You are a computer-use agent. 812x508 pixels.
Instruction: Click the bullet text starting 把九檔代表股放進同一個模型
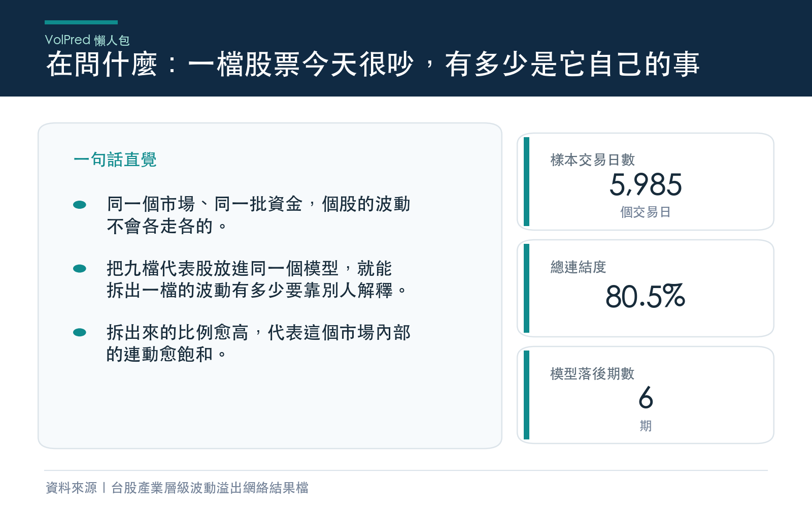257,279
